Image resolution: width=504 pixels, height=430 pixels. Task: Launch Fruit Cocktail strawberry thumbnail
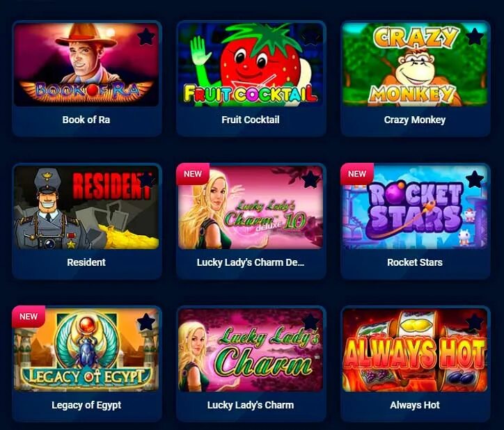click(251, 64)
